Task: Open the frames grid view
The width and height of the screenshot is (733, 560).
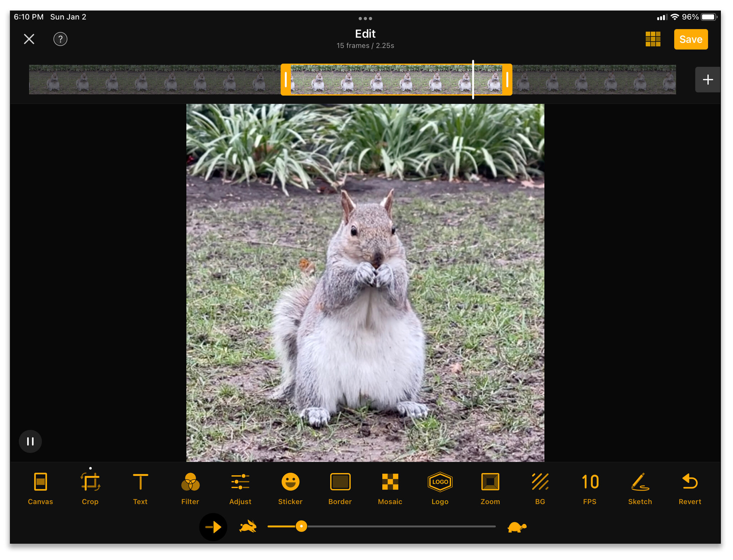Action: coord(653,39)
